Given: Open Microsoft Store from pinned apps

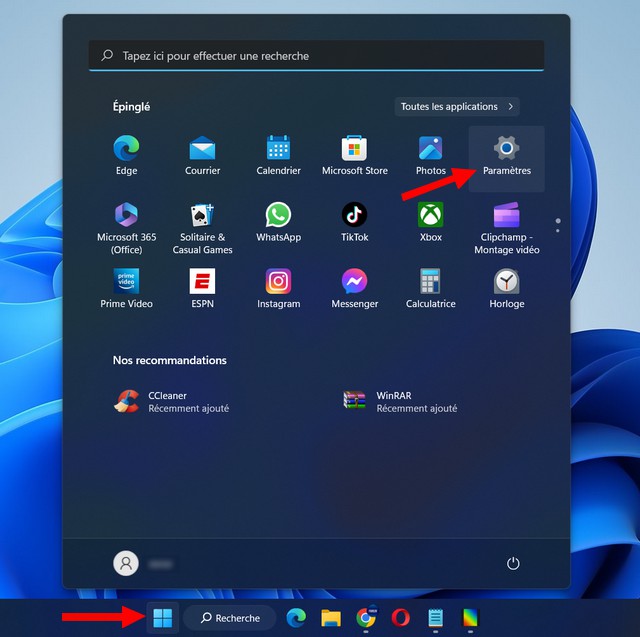Looking at the screenshot, I should (x=354, y=155).
